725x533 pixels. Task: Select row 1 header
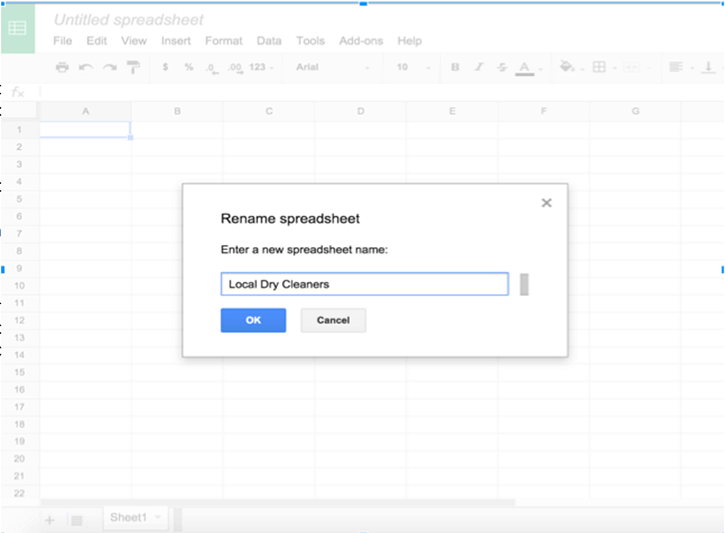point(19,129)
